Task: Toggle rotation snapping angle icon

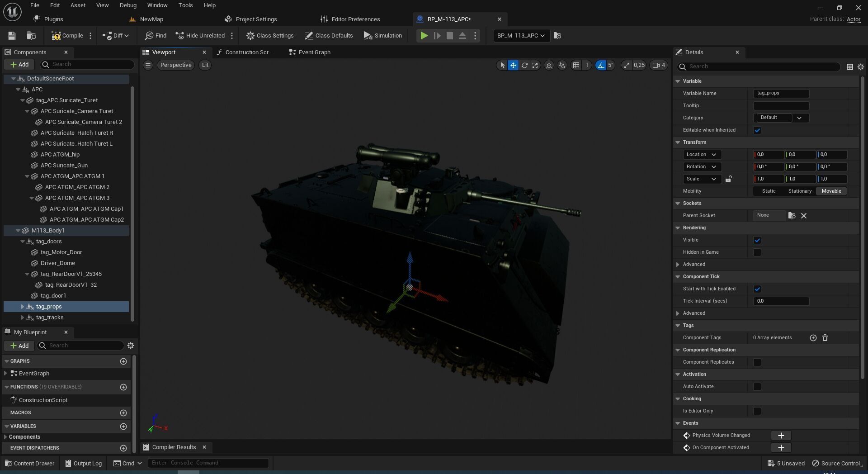Action: click(x=600, y=65)
